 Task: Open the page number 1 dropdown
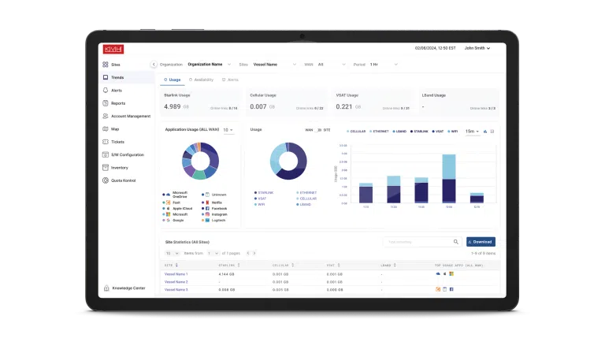coord(213,253)
